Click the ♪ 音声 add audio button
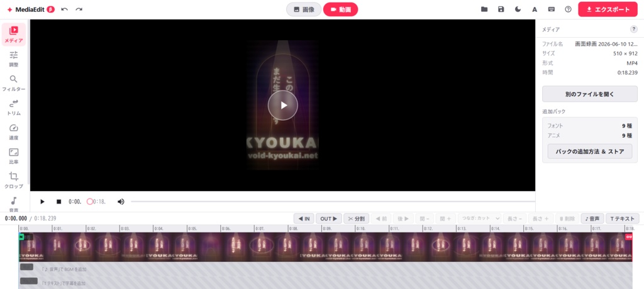The width and height of the screenshot is (644, 289). 592,219
